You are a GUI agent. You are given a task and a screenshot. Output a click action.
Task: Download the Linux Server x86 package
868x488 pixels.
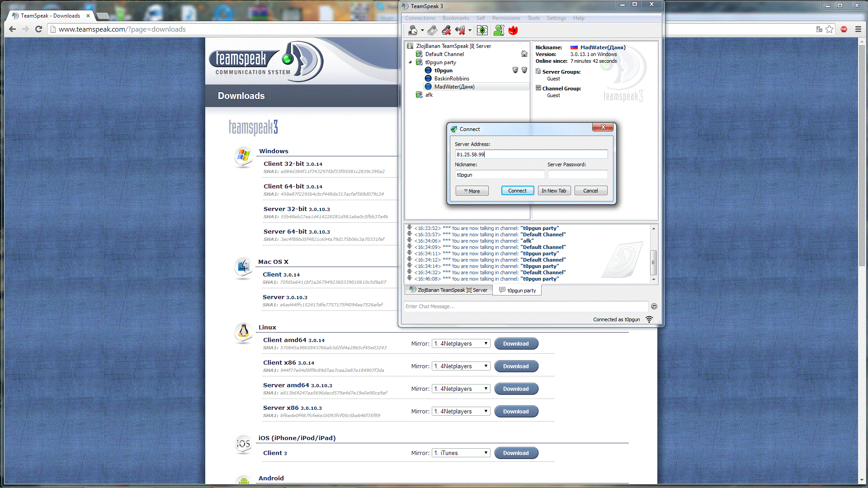pos(516,412)
